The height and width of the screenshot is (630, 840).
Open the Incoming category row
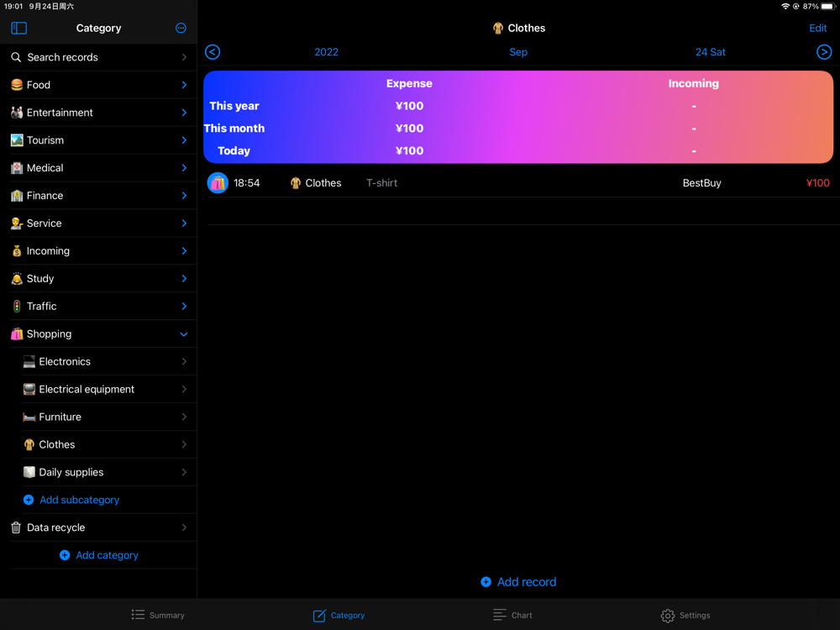tap(98, 250)
